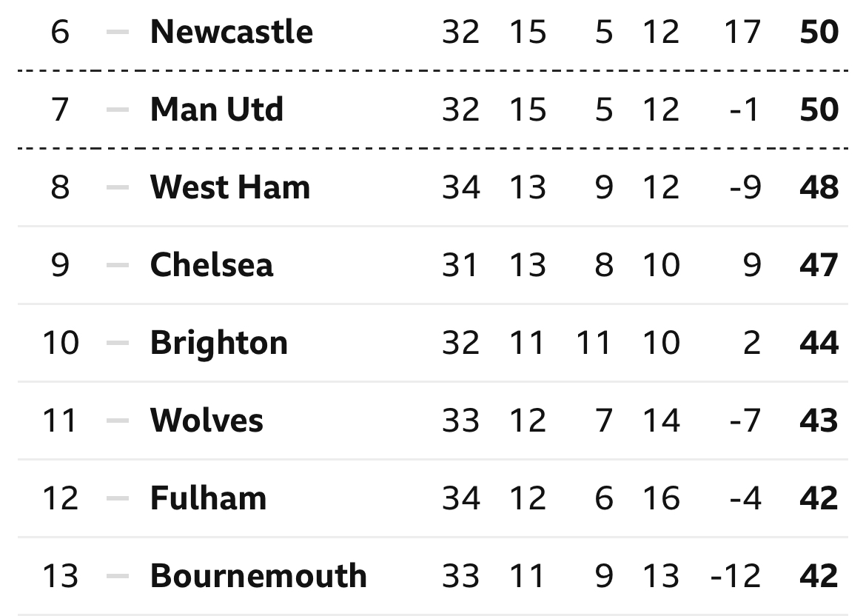
Task: Click the no-movement indicator beside Brighton
Action: click(x=118, y=343)
